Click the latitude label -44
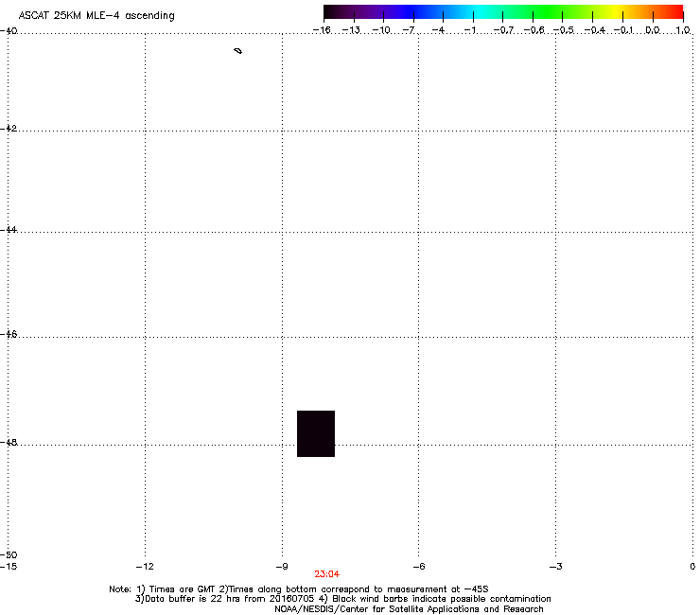700x615 pixels. point(9,230)
